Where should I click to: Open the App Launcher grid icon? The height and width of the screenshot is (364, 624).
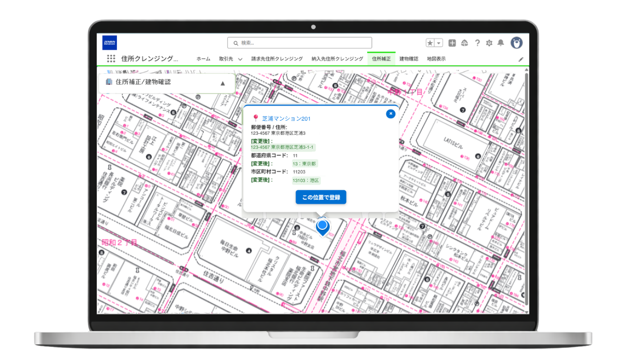click(111, 59)
